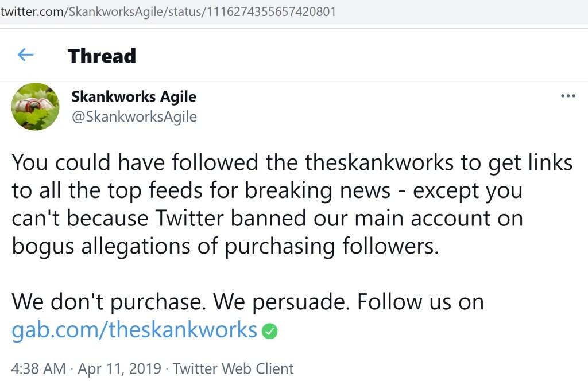
Task: Open the @SkankworksAgile handle
Action: tap(134, 117)
